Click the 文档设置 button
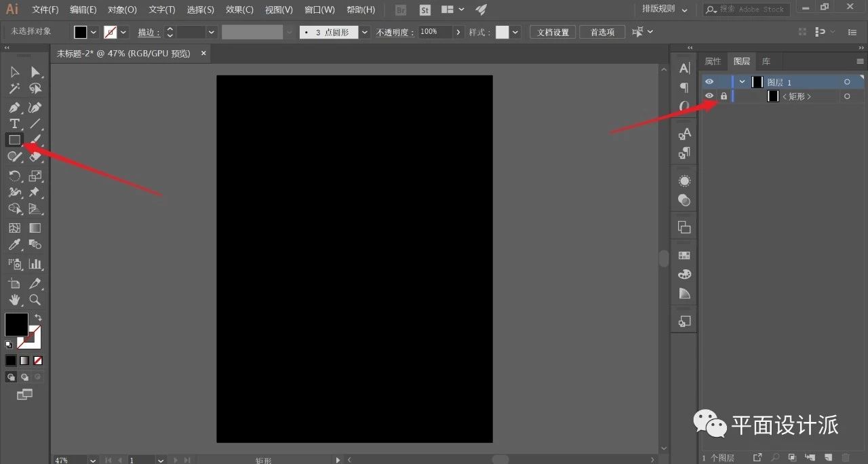The image size is (868, 464). [x=553, y=32]
